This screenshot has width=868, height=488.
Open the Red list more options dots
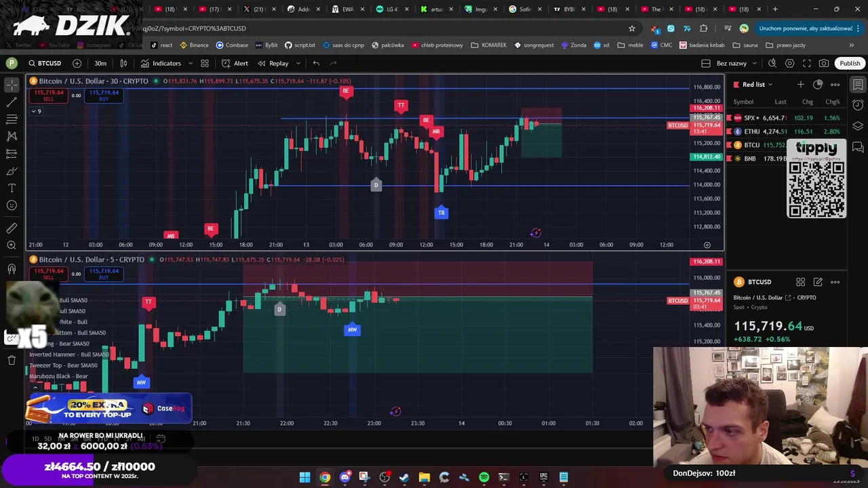pyautogui.click(x=835, y=84)
